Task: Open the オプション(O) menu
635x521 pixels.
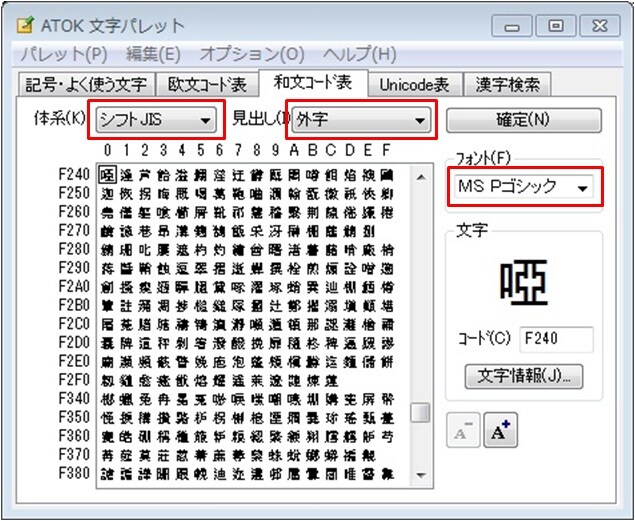Action: coord(251,54)
